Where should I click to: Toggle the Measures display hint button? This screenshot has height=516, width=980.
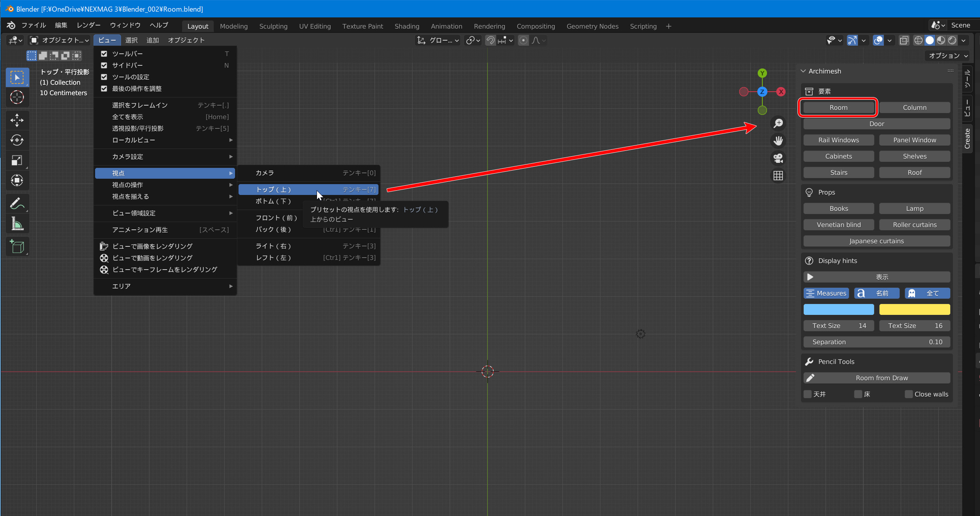(826, 293)
